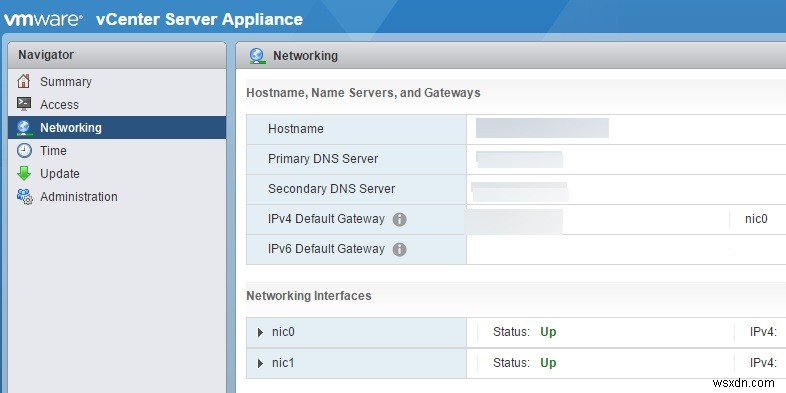Screen dimensions: 786x393
Task: Click the Access terminal icon
Action: click(x=24, y=104)
